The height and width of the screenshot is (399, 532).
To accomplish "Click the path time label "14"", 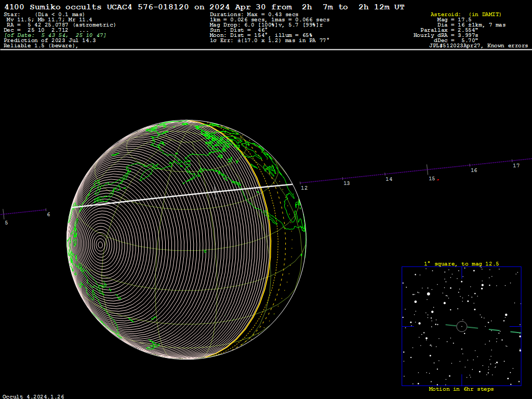I will (x=389, y=179).
